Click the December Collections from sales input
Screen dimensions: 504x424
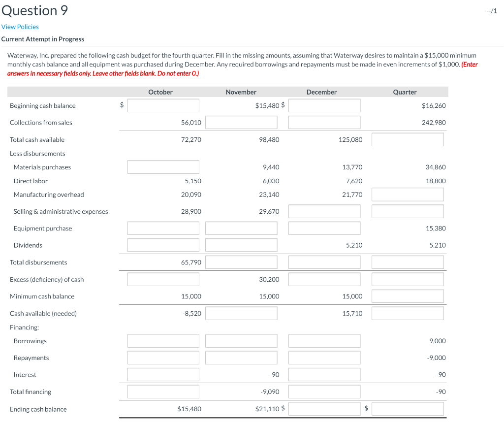324,122
